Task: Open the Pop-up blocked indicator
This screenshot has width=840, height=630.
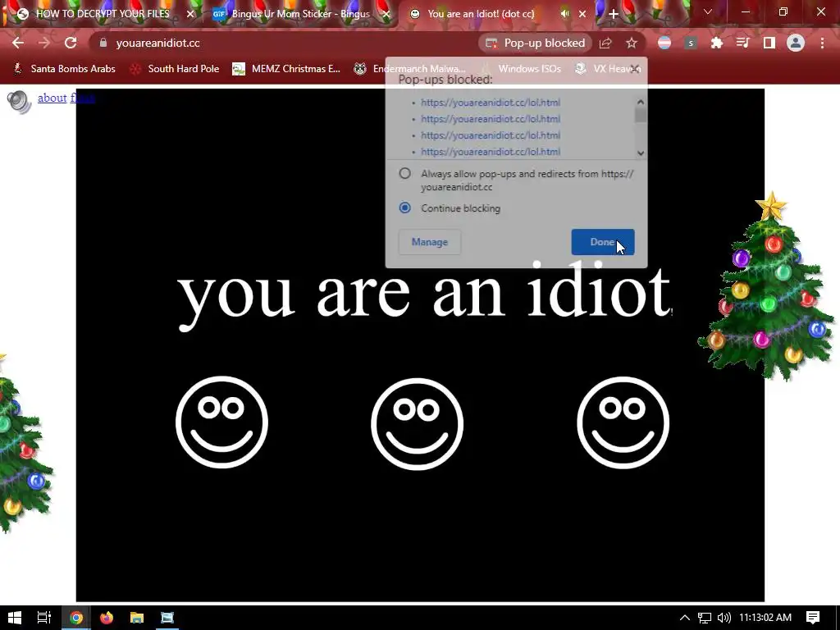Action: pos(535,43)
